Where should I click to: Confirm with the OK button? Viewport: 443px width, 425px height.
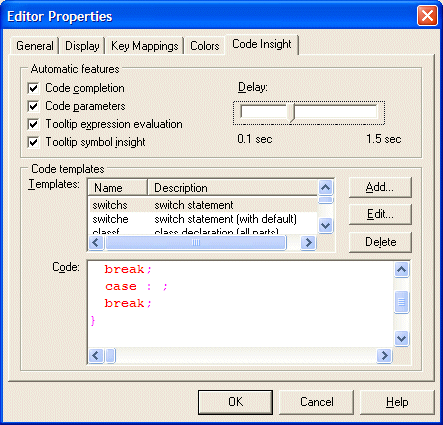tap(235, 402)
